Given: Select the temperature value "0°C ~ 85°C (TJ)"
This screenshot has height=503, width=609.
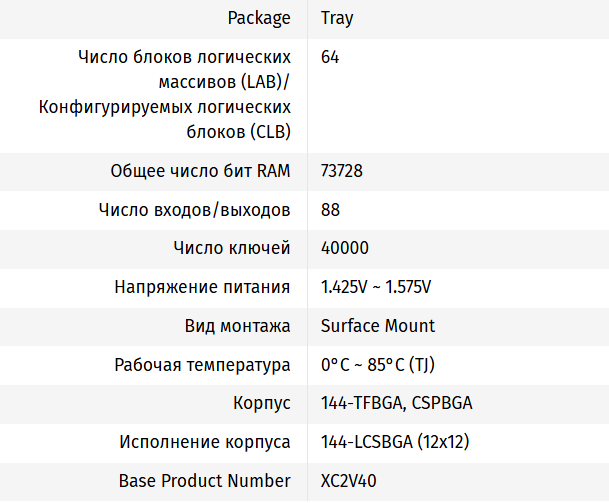Looking at the screenshot, I should [378, 364].
